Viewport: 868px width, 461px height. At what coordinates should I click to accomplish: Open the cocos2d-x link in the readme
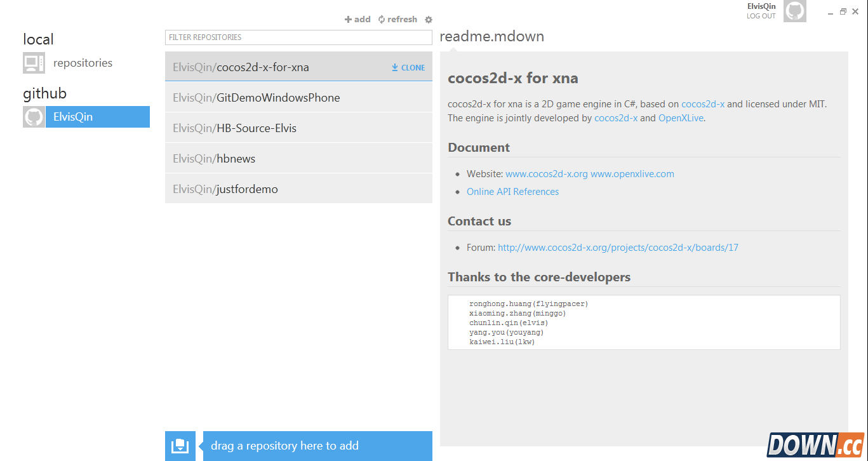pos(703,104)
